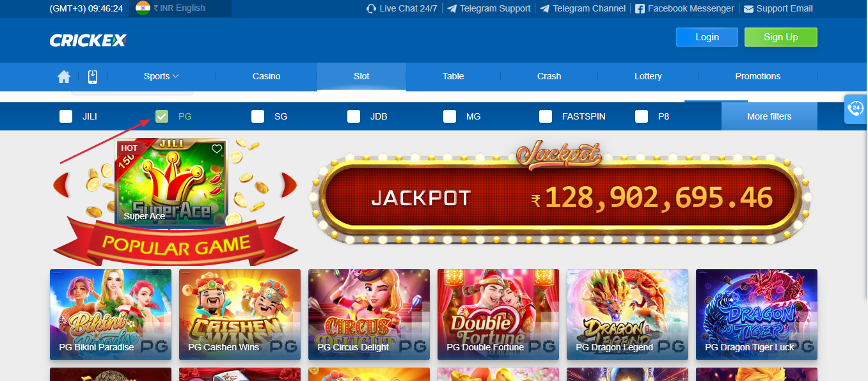
Task: Enable the JILI provider checkbox
Action: [66, 116]
